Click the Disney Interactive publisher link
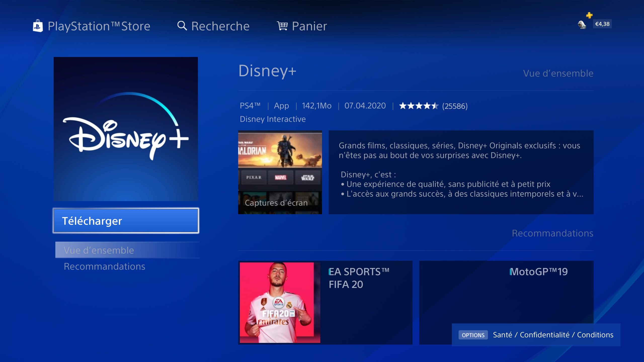This screenshot has width=644, height=362. tap(273, 119)
